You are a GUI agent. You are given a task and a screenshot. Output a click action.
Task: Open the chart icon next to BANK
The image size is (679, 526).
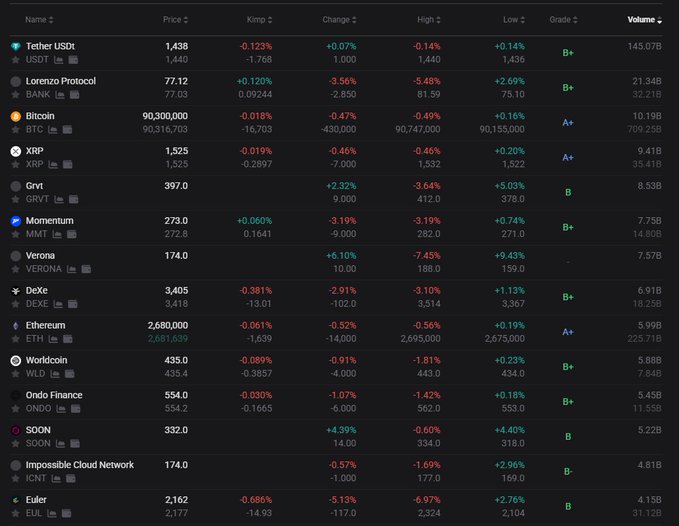pos(60,95)
